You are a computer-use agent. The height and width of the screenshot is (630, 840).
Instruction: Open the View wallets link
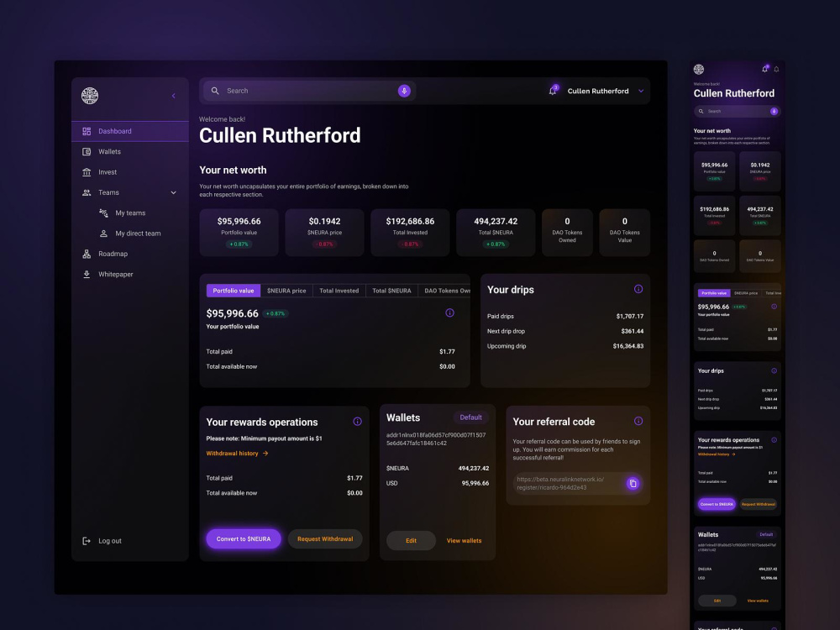[464, 540]
